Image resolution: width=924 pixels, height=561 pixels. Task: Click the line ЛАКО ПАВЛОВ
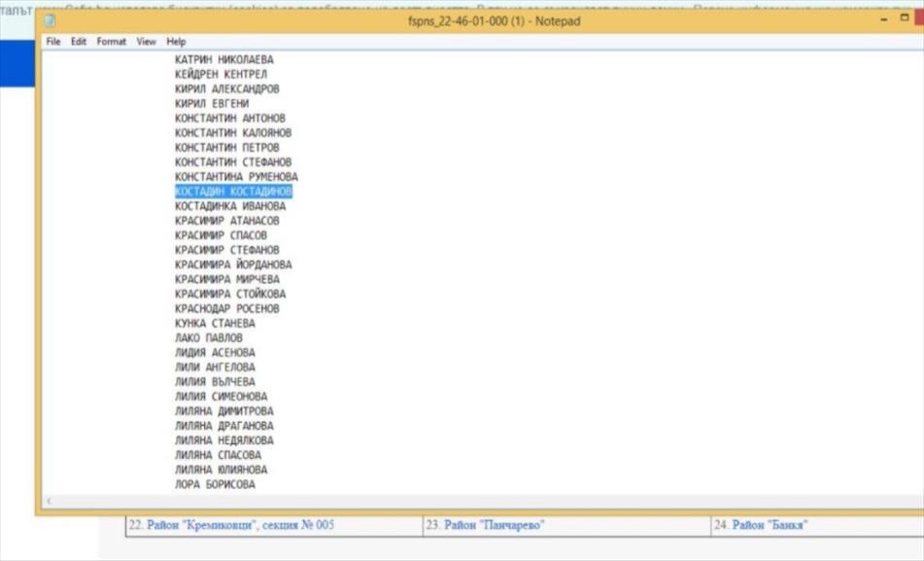pos(209,338)
